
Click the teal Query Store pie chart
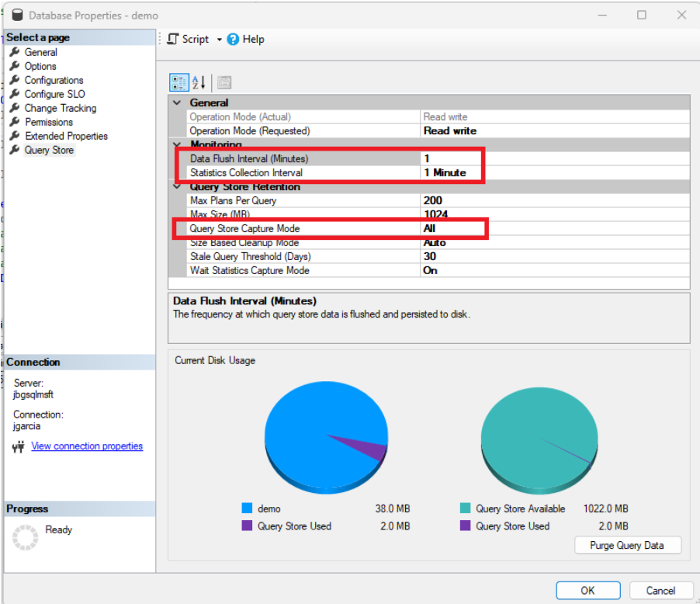[x=539, y=440]
